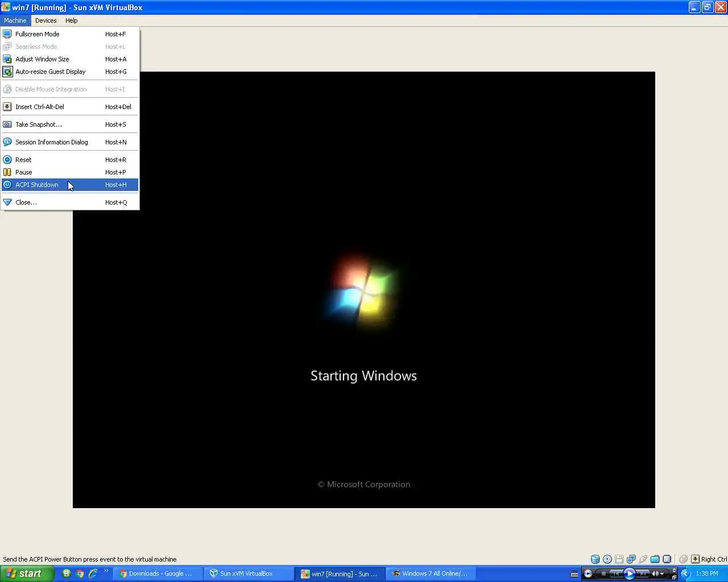Choose Reset in the Machine menu
The width and height of the screenshot is (728, 582).
[x=70, y=160]
